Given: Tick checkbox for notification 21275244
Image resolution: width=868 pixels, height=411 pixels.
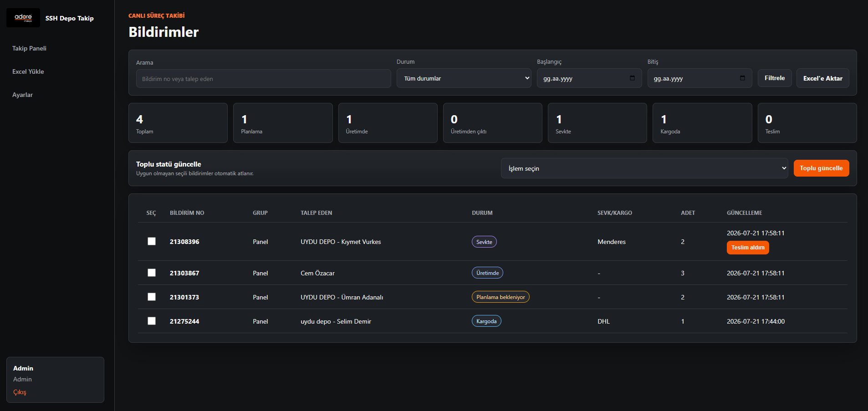Looking at the screenshot, I should click(x=152, y=321).
